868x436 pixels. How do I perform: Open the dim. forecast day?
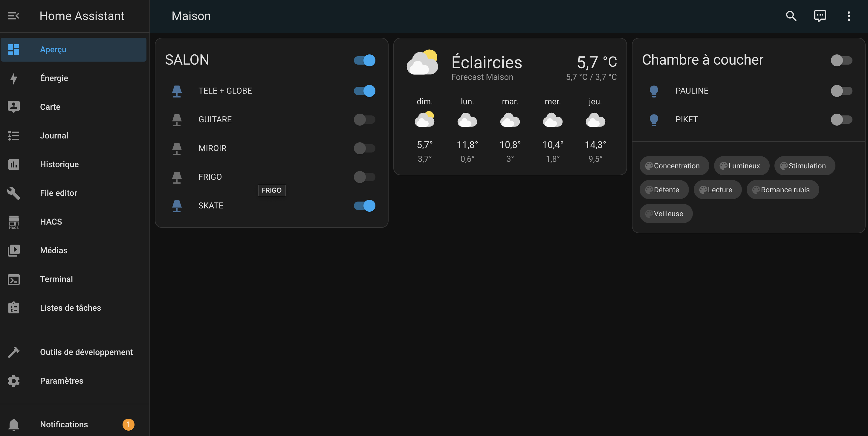pyautogui.click(x=424, y=130)
